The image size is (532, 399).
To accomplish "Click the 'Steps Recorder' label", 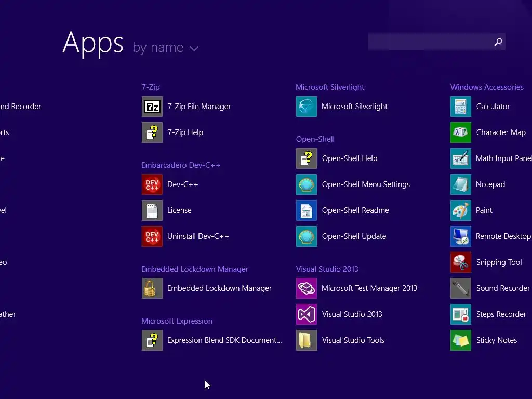I will pos(501,314).
